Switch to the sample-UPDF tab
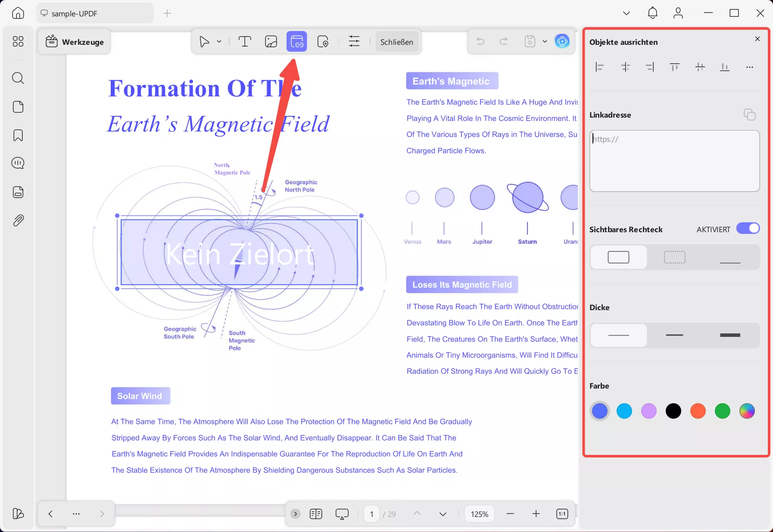773x532 pixels. (95, 13)
